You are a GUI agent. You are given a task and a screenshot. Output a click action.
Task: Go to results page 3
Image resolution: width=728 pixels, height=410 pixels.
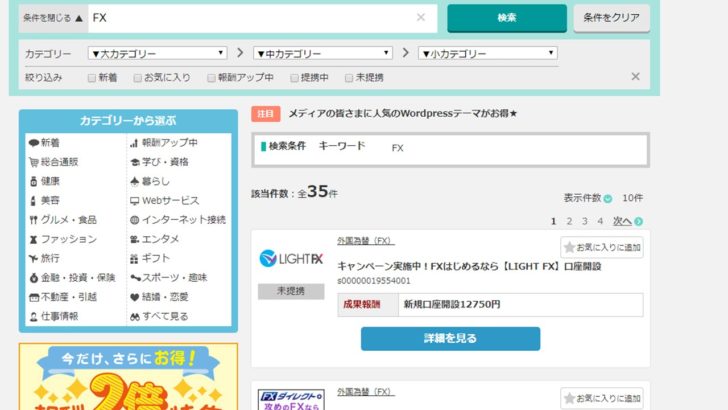(x=585, y=221)
